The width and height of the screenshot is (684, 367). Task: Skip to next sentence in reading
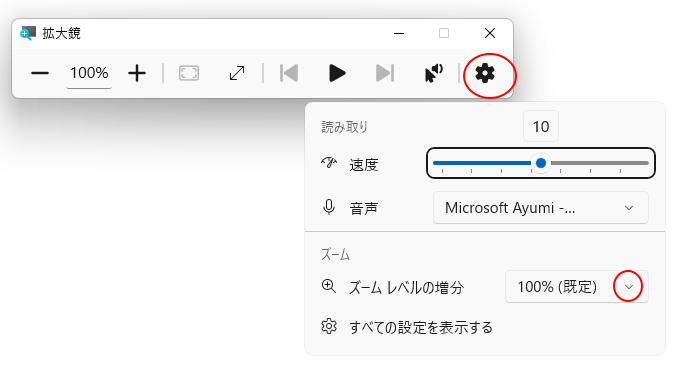point(385,73)
